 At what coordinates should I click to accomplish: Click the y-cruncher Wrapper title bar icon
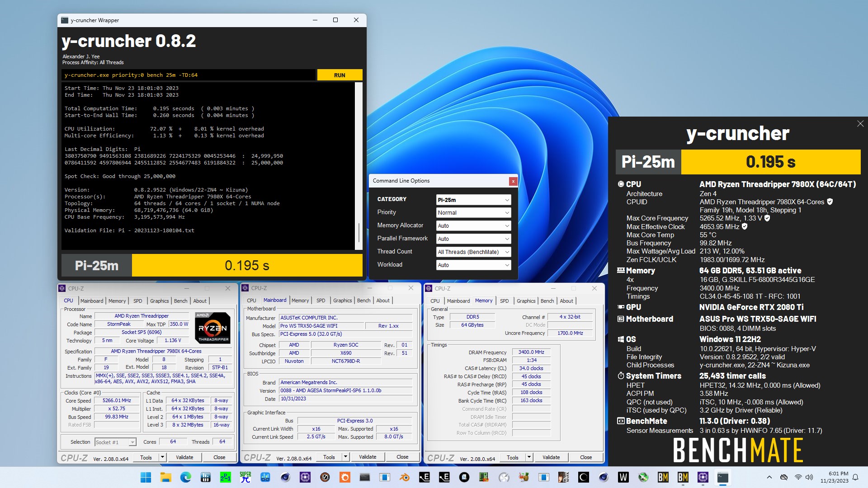[65, 20]
